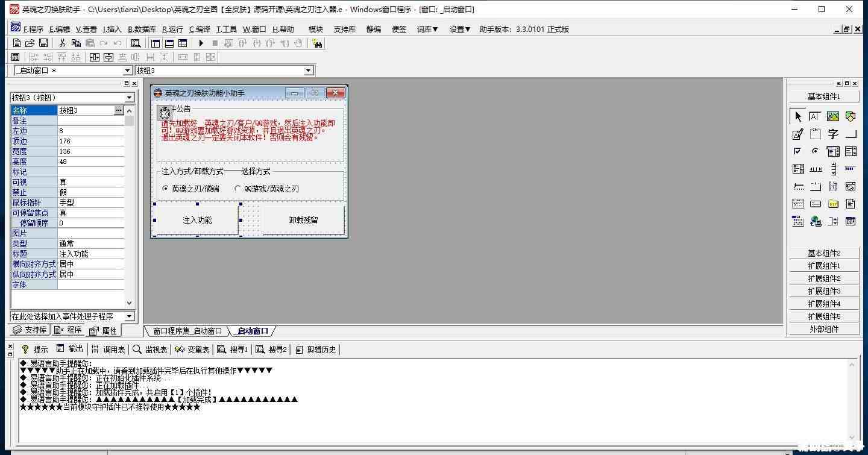Click the 鼠标指针 property value 手型
Screen dimensions: 868x455
90,202
